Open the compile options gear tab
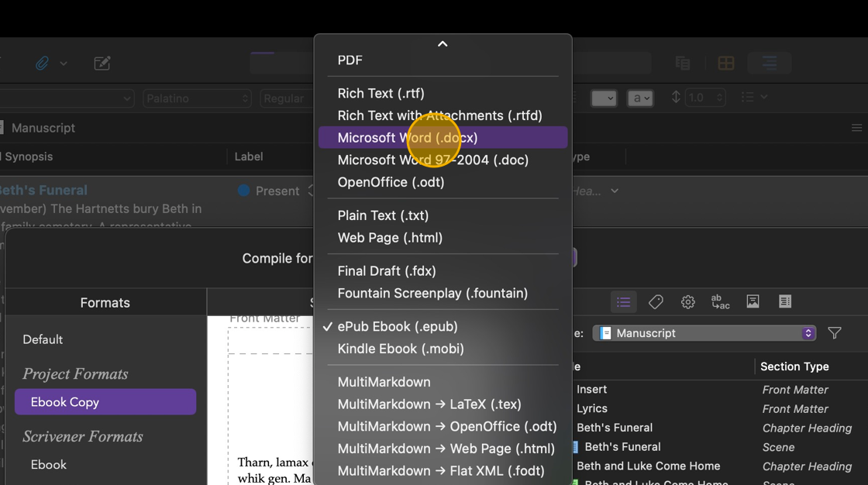This screenshot has height=485, width=868. [688, 301]
